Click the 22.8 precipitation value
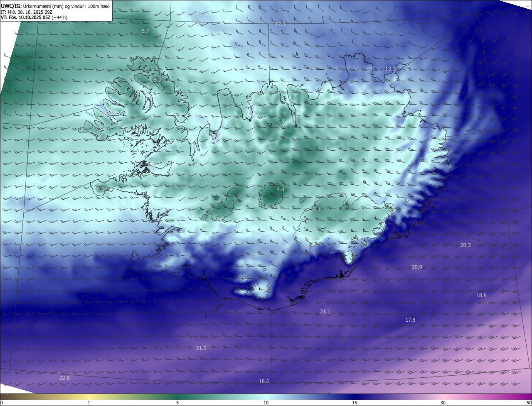Screen dimensions: 532x406 [64, 378]
